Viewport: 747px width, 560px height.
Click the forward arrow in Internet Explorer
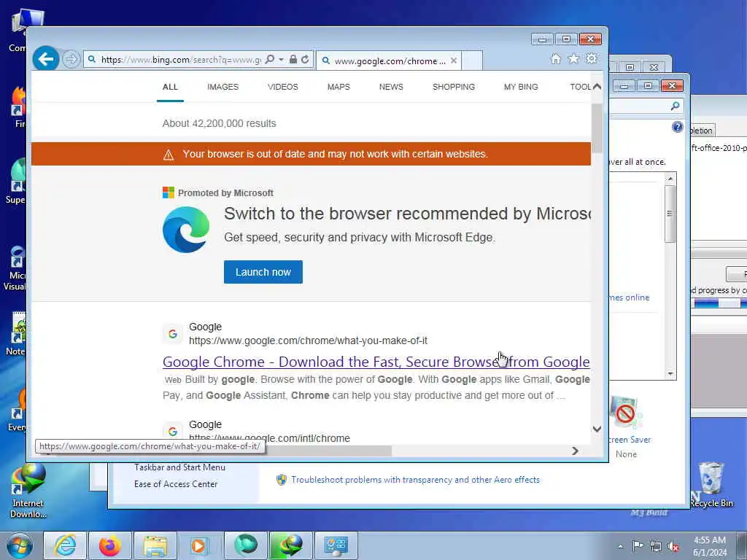point(71,60)
